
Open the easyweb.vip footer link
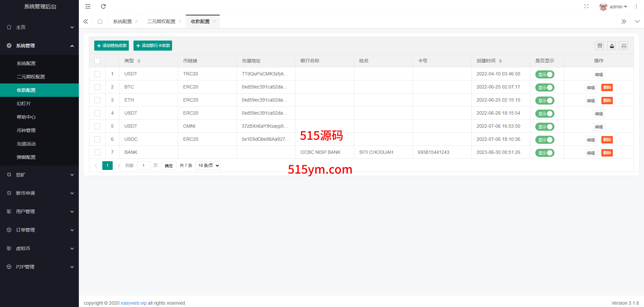pos(133,303)
